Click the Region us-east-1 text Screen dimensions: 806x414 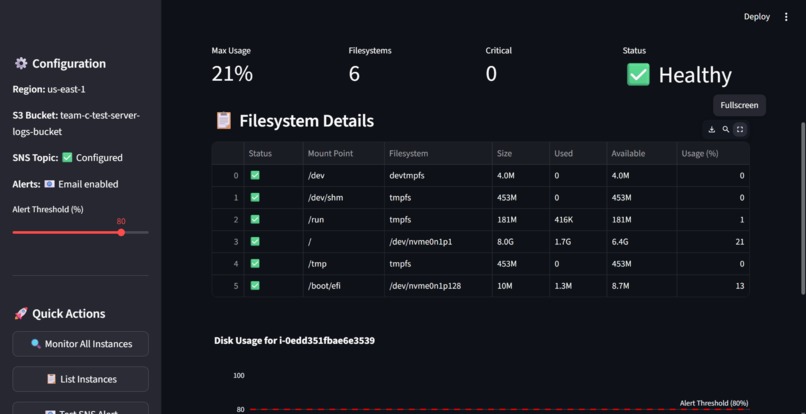pyautogui.click(x=49, y=89)
